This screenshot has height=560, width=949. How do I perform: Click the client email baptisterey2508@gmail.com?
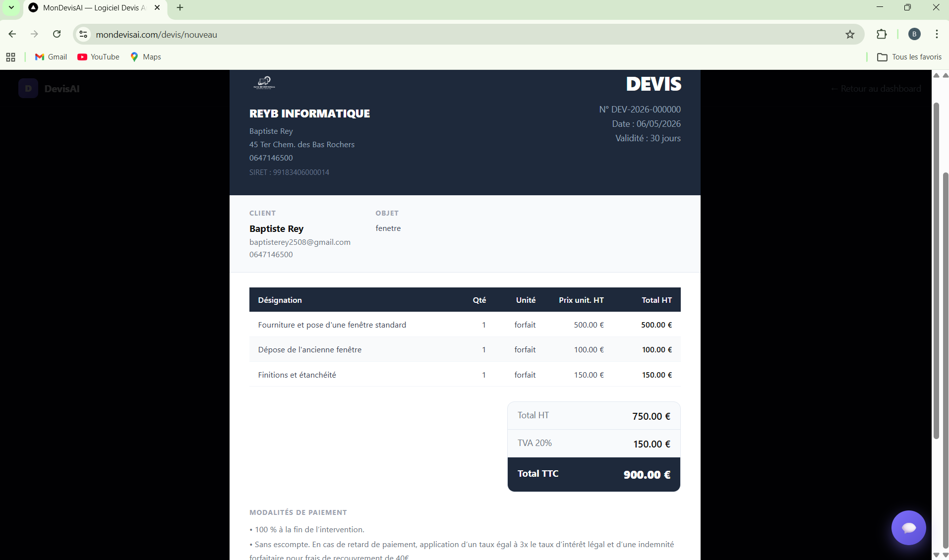[300, 242]
